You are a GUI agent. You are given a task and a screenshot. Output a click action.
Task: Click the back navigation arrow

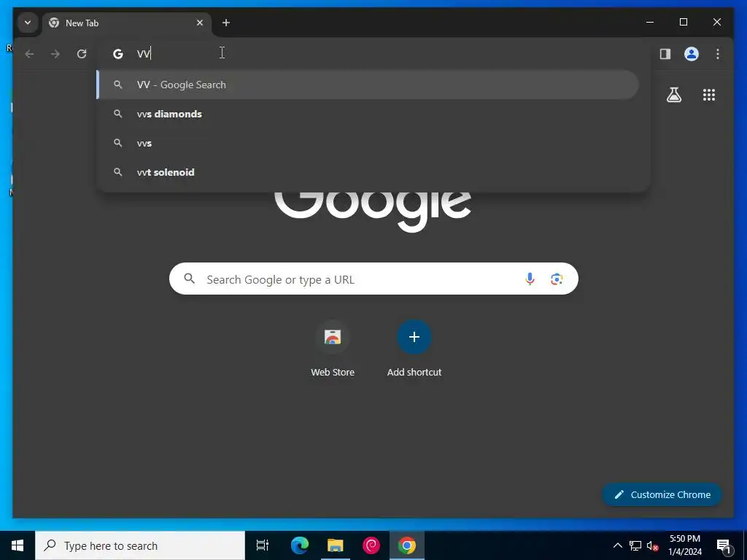(x=29, y=54)
